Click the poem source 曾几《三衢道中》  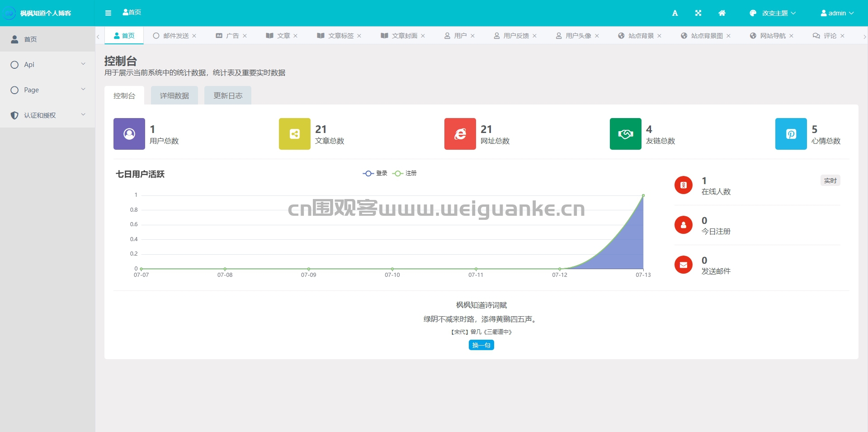pos(491,332)
